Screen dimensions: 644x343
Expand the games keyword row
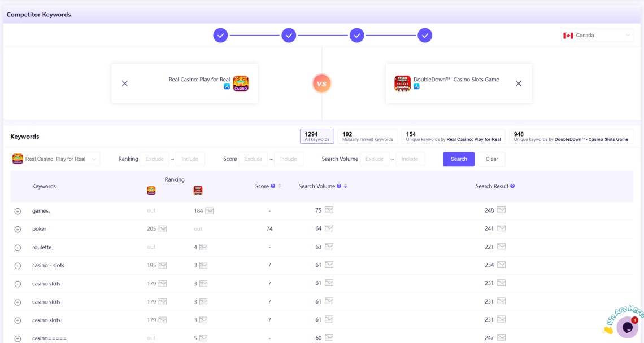[18, 212]
